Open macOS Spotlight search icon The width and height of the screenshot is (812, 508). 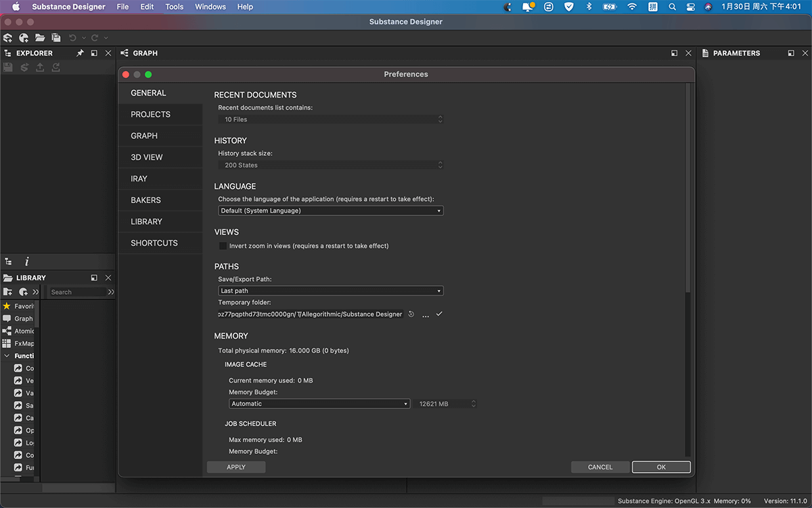tap(672, 7)
